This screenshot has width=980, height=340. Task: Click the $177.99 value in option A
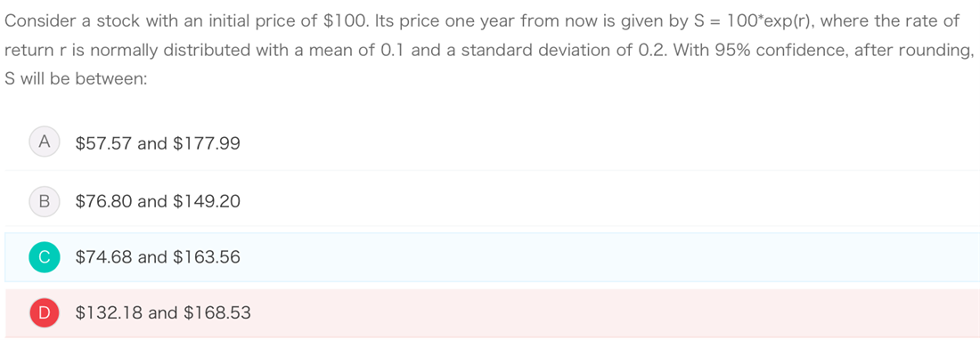click(207, 144)
